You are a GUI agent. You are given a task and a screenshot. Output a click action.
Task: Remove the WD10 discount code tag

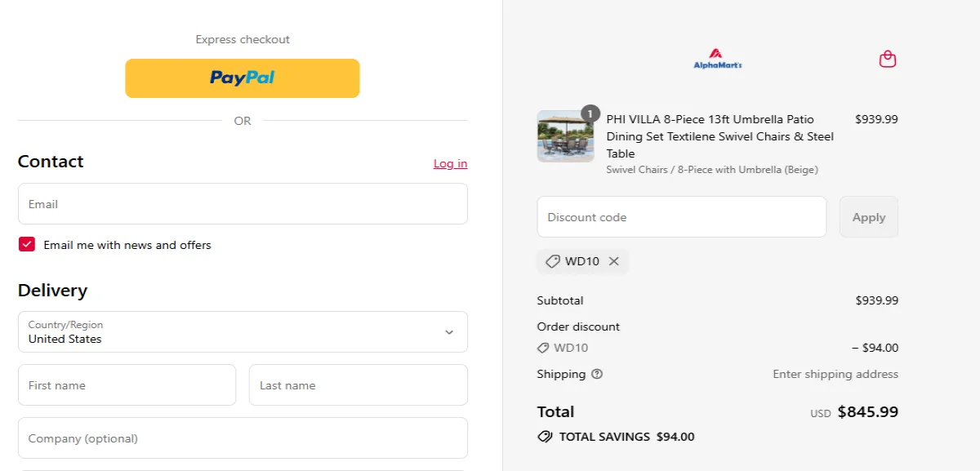click(615, 261)
